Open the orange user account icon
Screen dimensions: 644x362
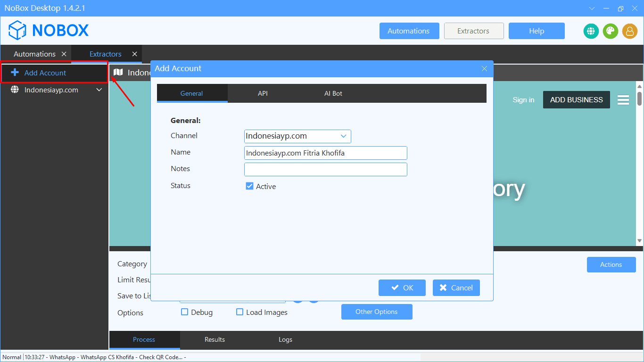[630, 31]
